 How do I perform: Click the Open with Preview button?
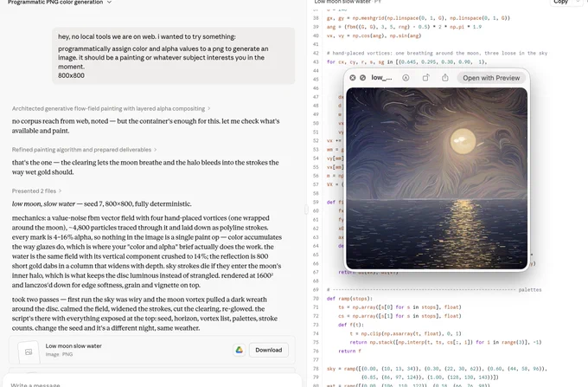tap(491, 78)
